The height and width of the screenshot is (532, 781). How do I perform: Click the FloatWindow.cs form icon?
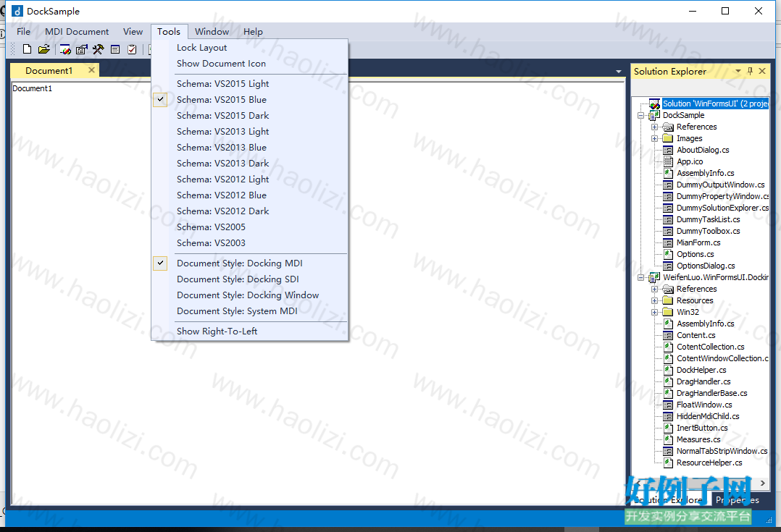coord(669,405)
